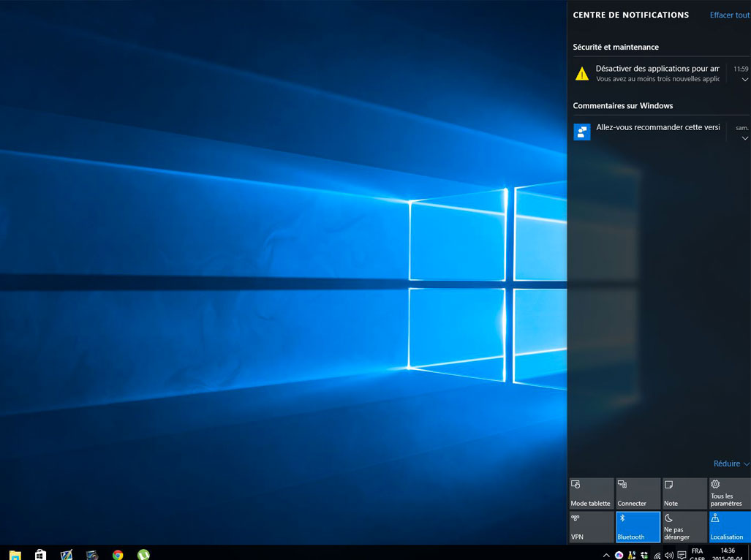751x560 pixels.
Task: Open the Connecter quick action tile
Action: pos(638,493)
